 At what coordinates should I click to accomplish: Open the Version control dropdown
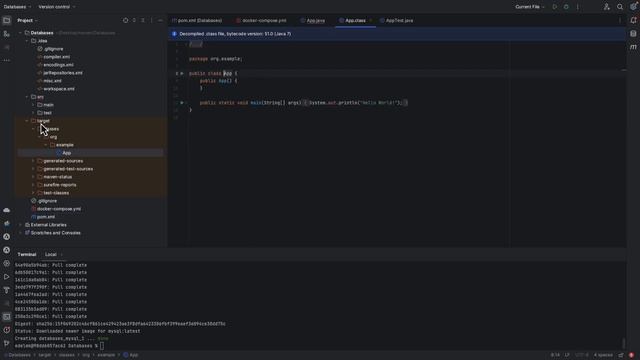[x=57, y=7]
